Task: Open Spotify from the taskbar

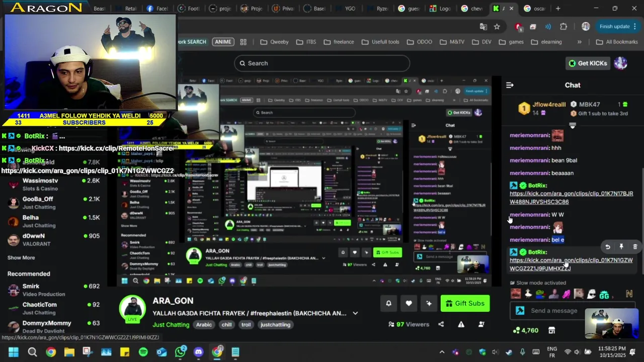Action: pos(143,352)
